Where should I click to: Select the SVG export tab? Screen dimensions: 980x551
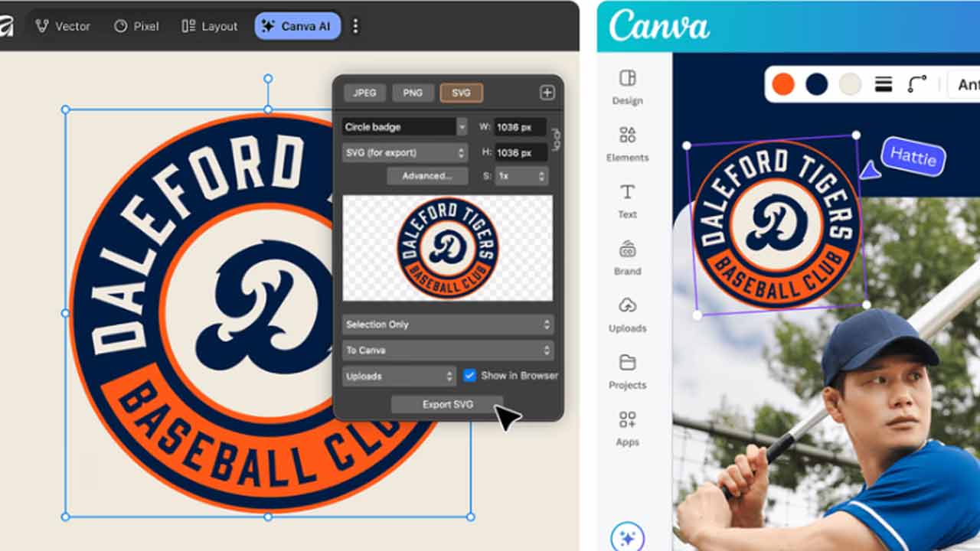tap(461, 93)
